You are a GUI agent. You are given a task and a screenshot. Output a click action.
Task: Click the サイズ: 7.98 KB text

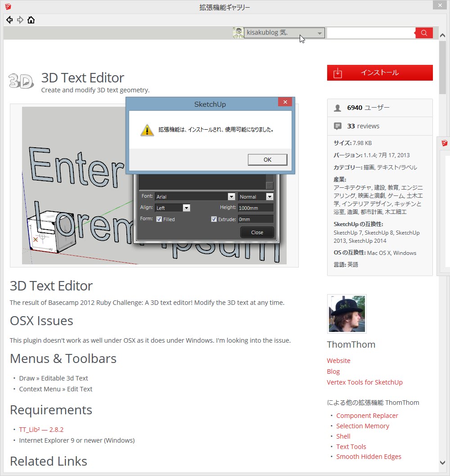coord(353,143)
